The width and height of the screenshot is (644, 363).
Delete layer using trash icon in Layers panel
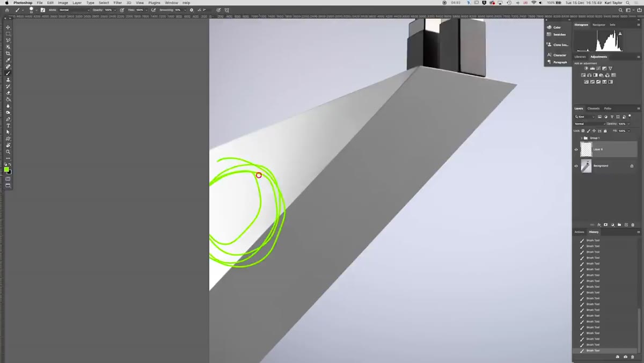coord(633,225)
